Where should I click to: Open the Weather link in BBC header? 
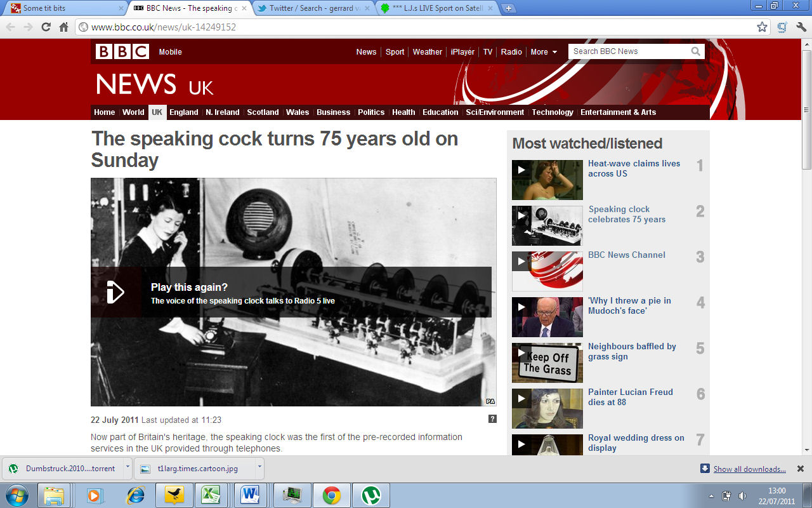coord(427,52)
